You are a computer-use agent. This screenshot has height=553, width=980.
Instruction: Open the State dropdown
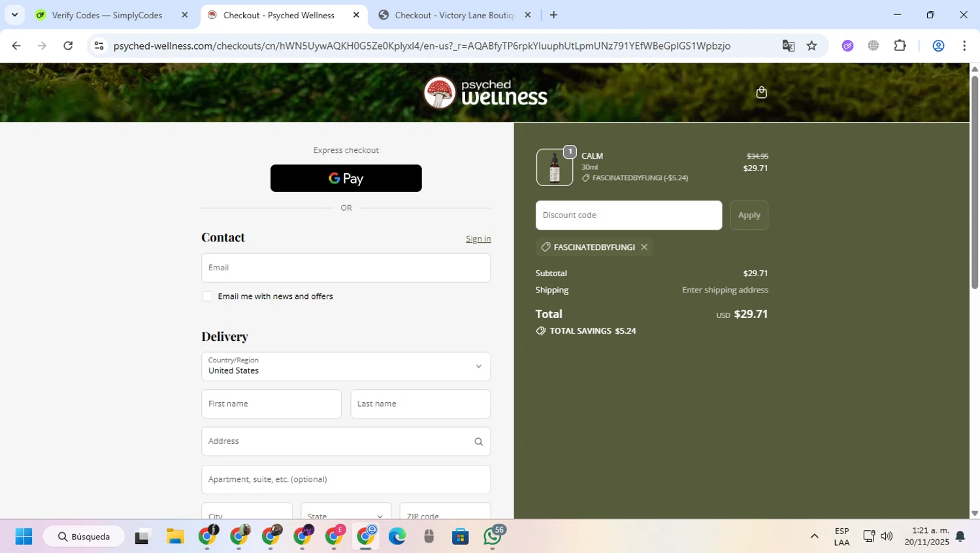click(346, 511)
